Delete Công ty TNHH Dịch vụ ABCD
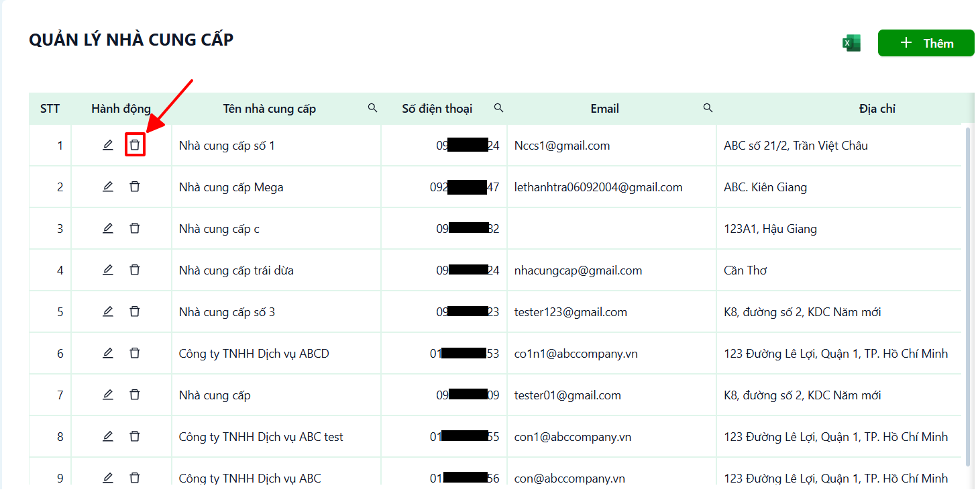 point(135,353)
